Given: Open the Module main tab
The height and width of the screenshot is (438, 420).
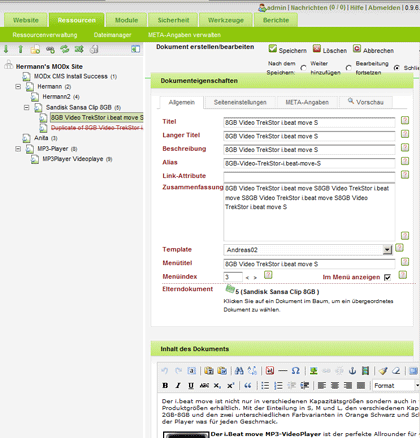Looking at the screenshot, I should (x=126, y=20).
